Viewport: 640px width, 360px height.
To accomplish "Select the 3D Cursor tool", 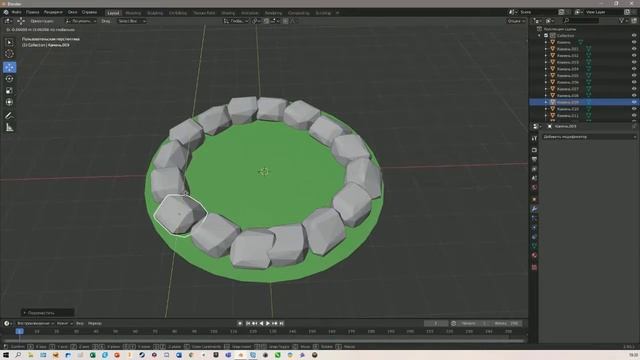I will [9, 54].
